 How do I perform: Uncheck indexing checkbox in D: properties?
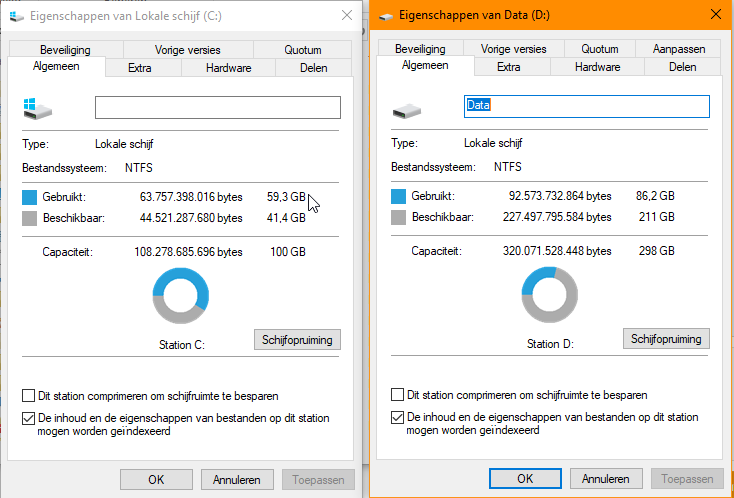(x=399, y=417)
